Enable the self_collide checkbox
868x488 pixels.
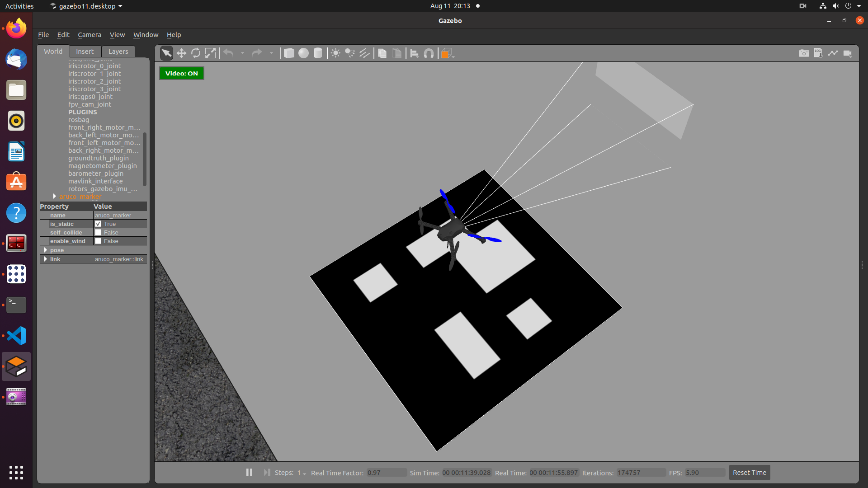pos(98,232)
